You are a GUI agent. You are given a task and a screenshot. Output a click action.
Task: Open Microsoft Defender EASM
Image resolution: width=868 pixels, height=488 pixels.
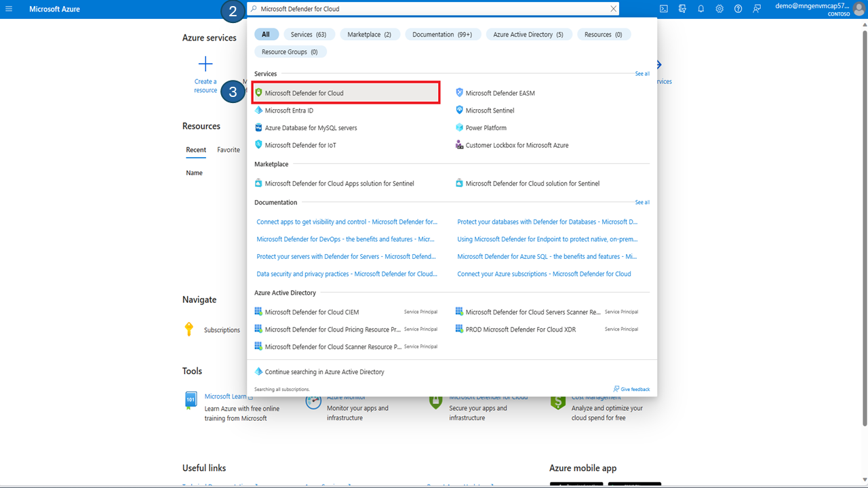pyautogui.click(x=500, y=93)
